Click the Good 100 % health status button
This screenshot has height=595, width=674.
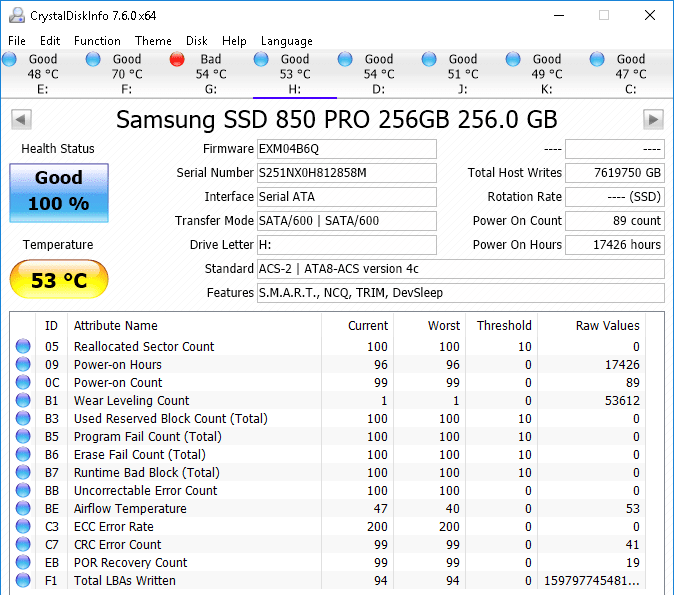click(x=59, y=193)
